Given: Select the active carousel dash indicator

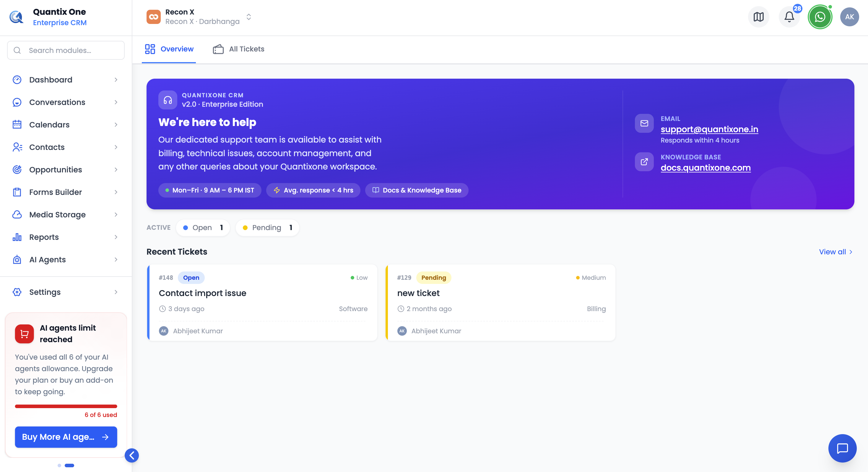Looking at the screenshot, I should pos(69,465).
